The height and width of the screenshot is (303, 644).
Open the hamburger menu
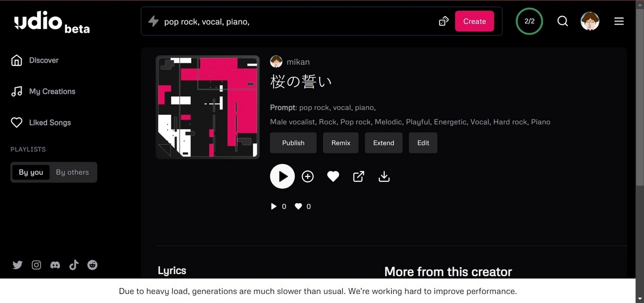(619, 21)
